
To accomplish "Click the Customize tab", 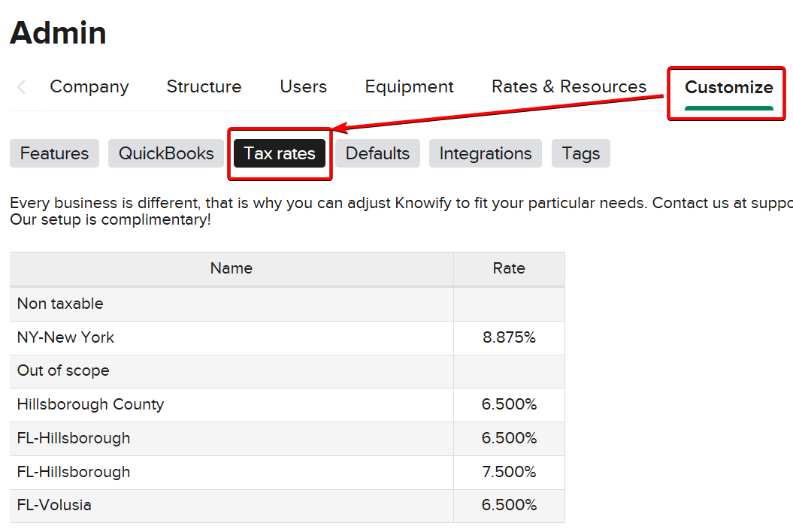I will [x=728, y=88].
